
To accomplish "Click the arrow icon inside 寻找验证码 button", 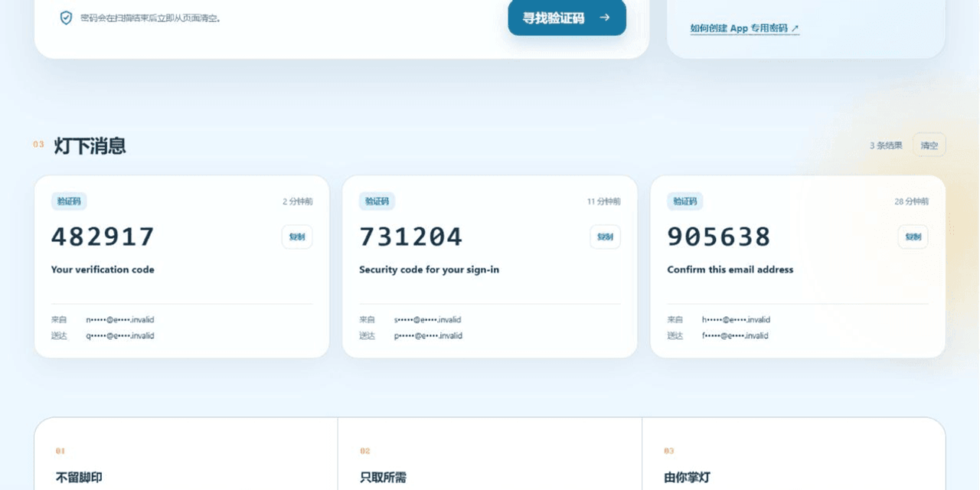I will 605,17.
